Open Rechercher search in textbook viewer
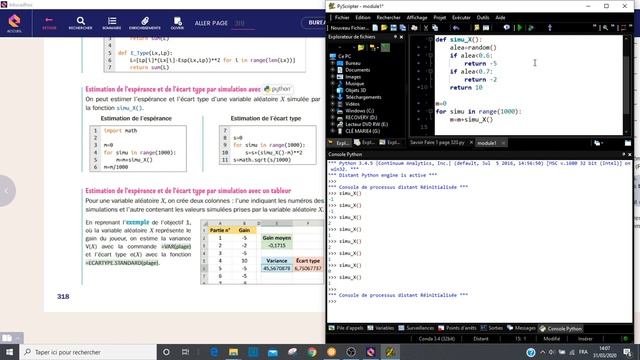640x360 pixels. point(80,23)
